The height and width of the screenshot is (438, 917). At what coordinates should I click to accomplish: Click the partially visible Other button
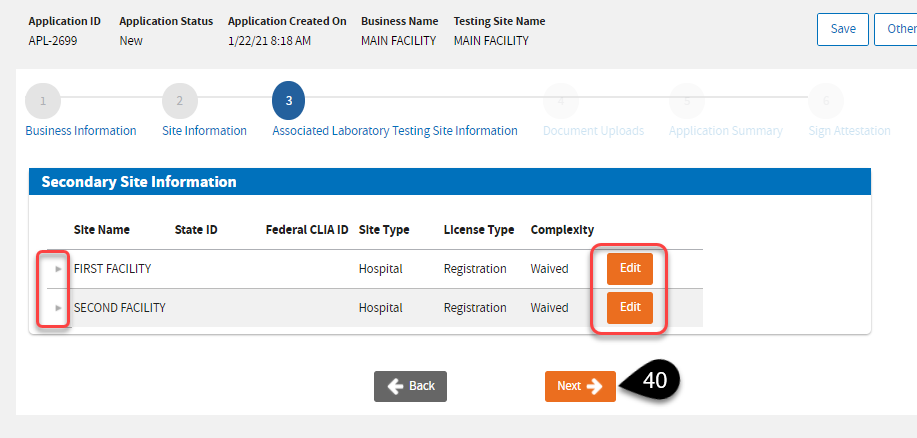pos(896,29)
